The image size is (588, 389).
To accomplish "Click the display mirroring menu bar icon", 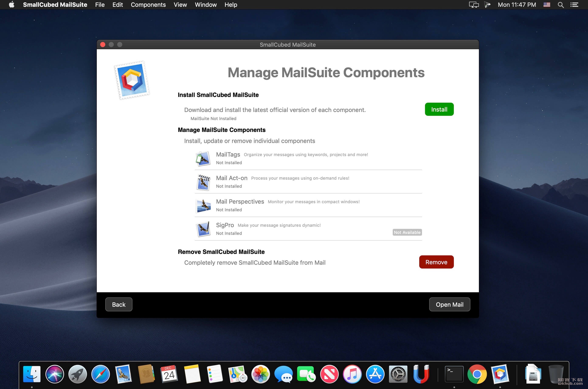I will (474, 5).
